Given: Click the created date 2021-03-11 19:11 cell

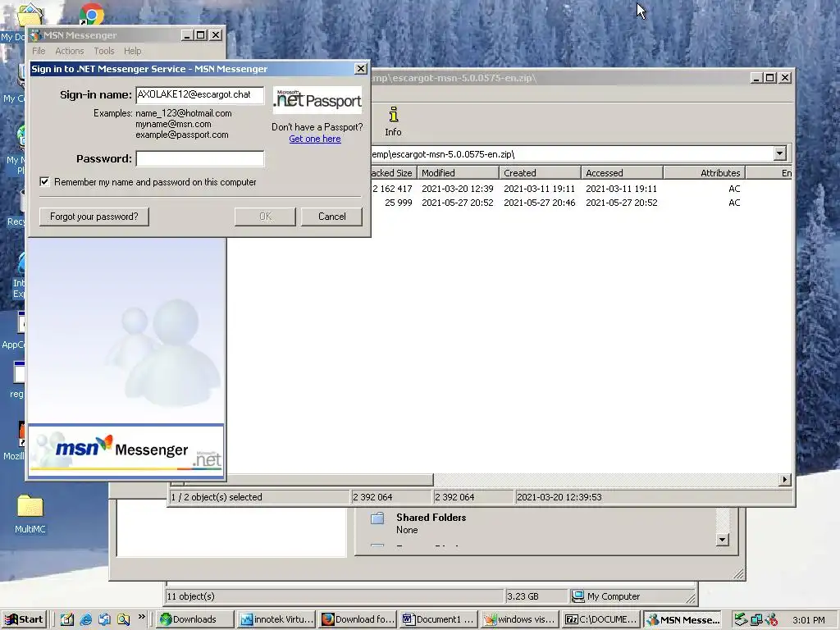Looking at the screenshot, I should pyautogui.click(x=539, y=189).
